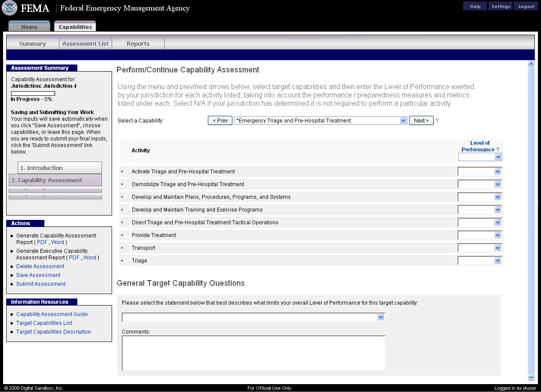Open performance dropdown for Transport row

click(x=479, y=248)
